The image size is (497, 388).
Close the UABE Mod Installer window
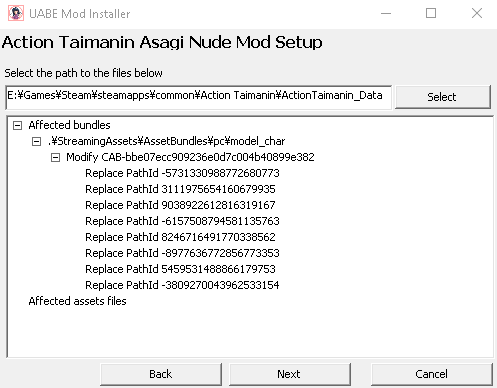pos(477,14)
